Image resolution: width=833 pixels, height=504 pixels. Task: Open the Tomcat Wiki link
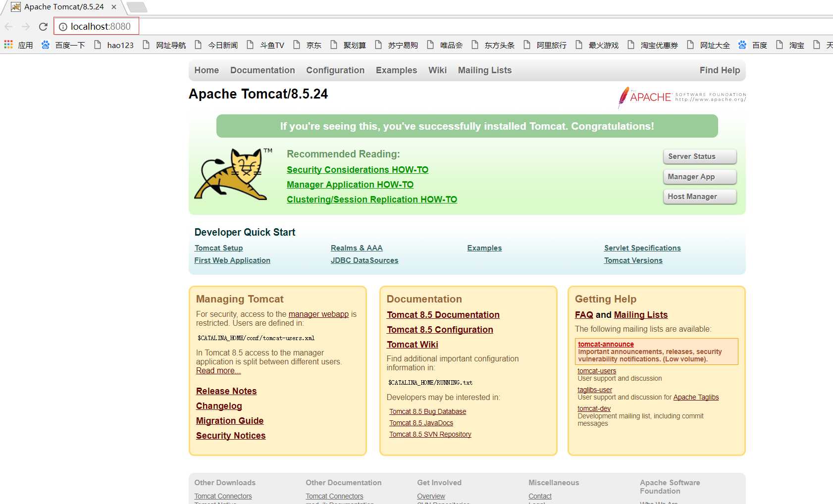pos(413,345)
